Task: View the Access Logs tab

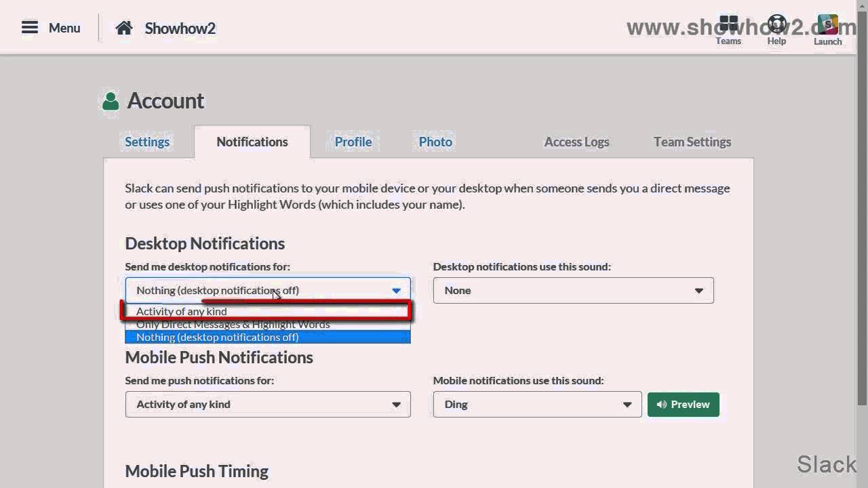Action: tap(576, 142)
